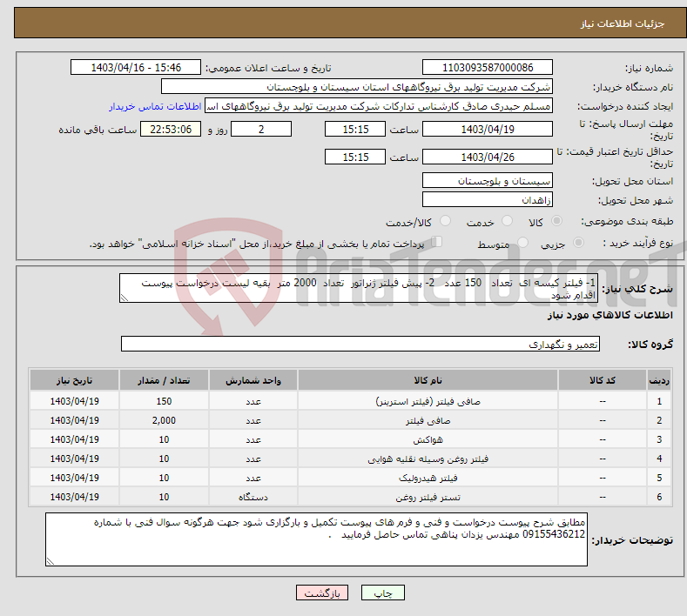687x616 pixels.
Task: Select the خدمت radio button
Action: pos(507,221)
